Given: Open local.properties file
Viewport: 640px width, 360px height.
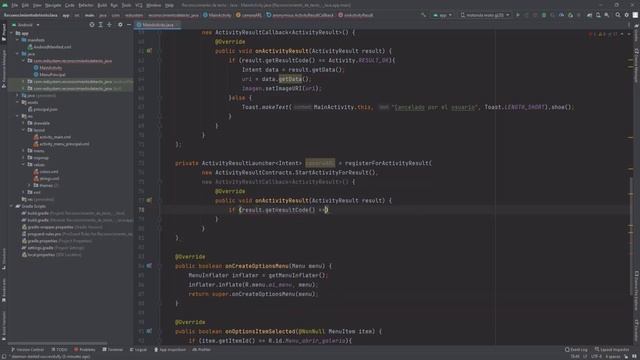Looking at the screenshot, I should [51, 255].
